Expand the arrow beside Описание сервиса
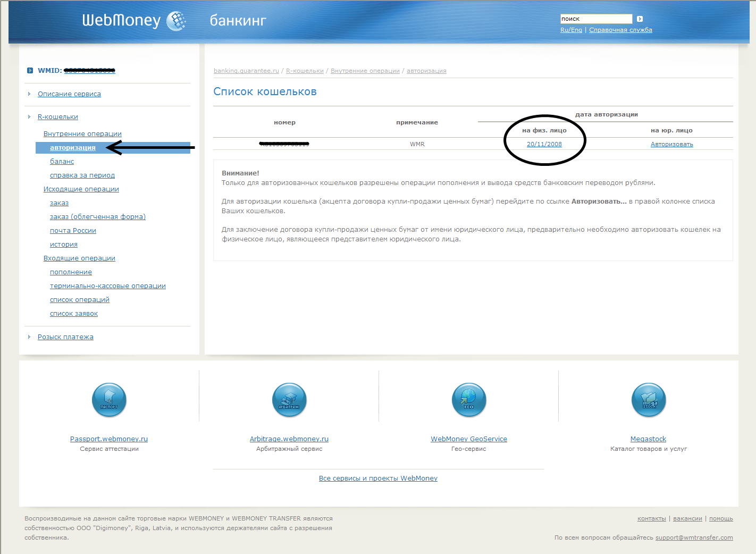 click(29, 94)
